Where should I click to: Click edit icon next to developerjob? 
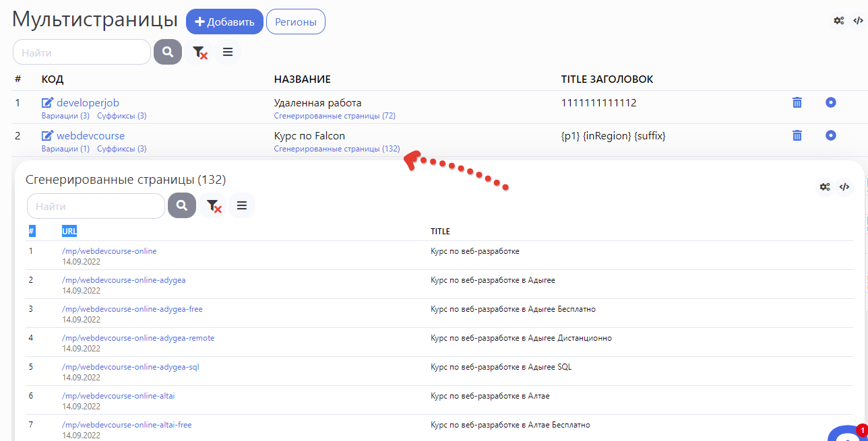47,103
